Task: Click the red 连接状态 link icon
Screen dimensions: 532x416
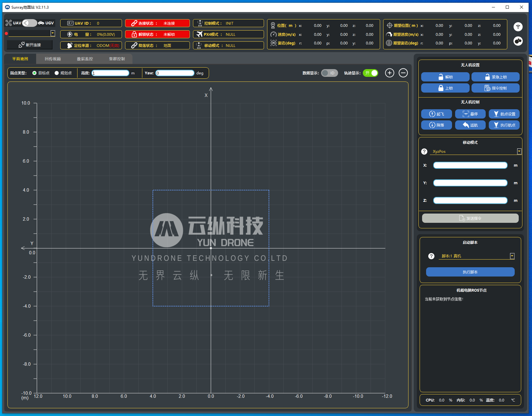Action: pyautogui.click(x=134, y=23)
